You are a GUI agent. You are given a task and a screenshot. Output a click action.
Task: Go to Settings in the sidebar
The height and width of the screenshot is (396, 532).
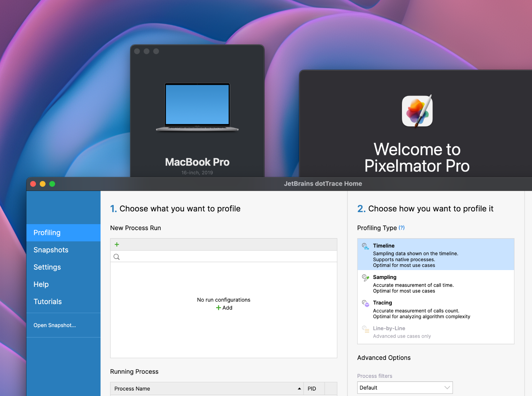click(x=63, y=267)
